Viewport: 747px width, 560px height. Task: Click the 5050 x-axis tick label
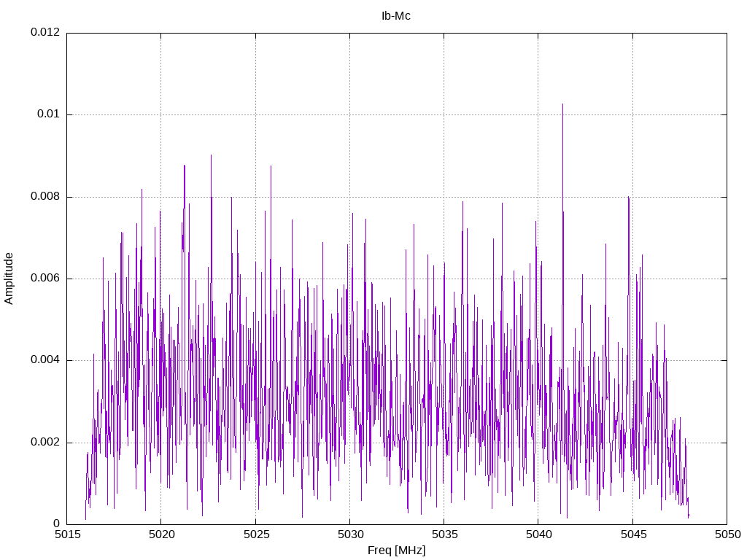[727, 534]
